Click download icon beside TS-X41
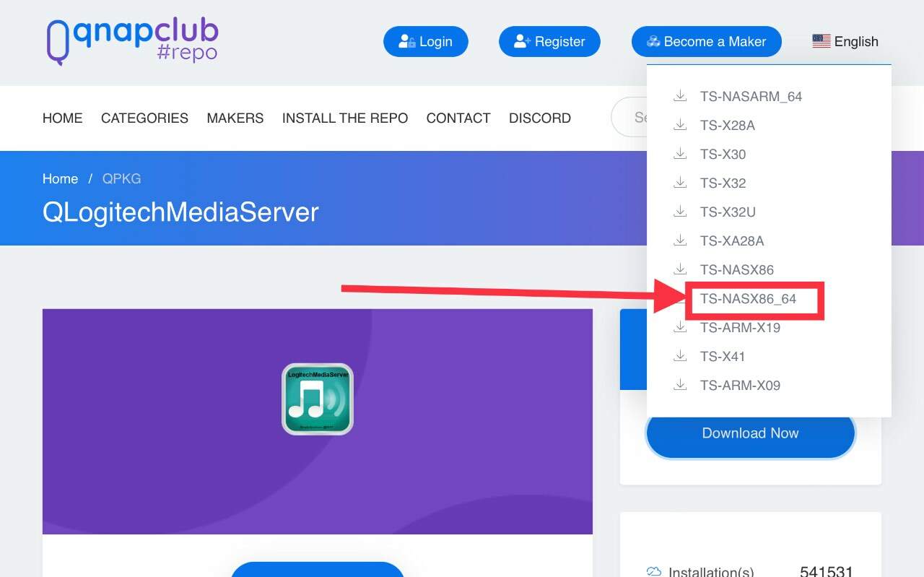 click(x=680, y=356)
